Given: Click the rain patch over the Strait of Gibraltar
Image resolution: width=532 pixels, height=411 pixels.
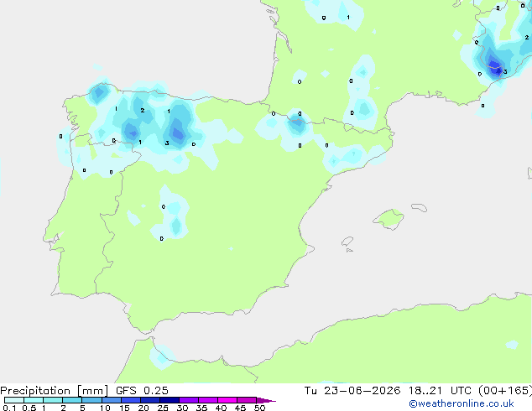Looking at the screenshot, I should coord(162,356).
